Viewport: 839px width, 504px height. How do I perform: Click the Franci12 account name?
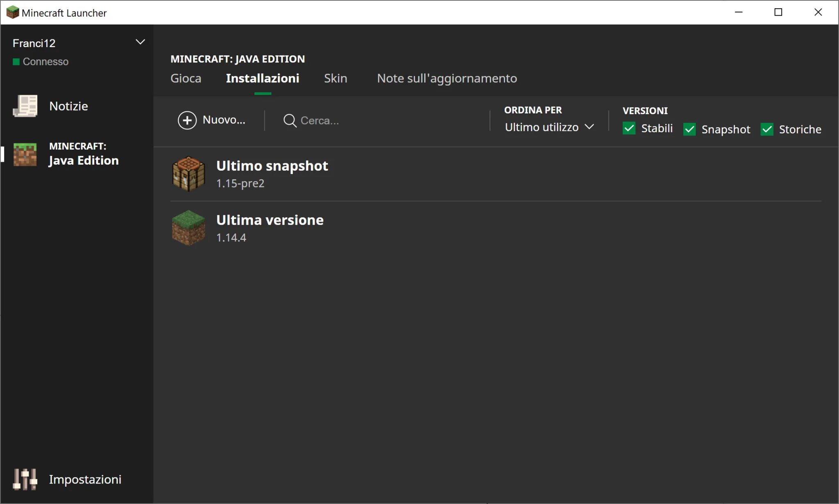(34, 43)
